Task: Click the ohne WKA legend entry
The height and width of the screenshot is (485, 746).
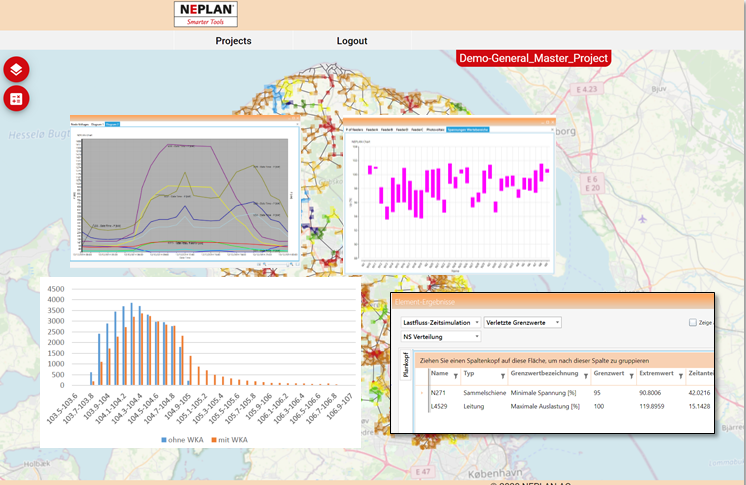Action: click(x=182, y=440)
